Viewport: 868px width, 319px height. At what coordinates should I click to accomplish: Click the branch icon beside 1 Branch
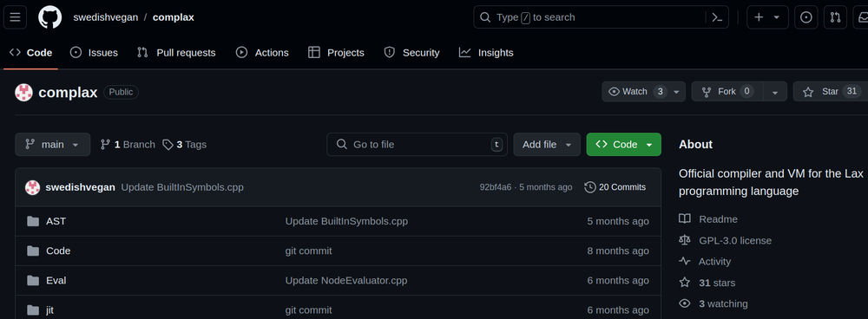click(x=105, y=144)
